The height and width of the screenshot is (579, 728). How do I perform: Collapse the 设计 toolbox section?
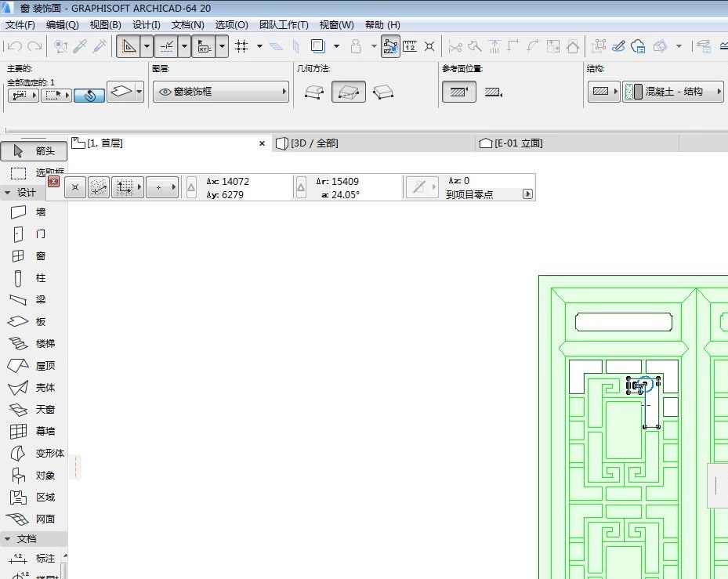(7, 192)
